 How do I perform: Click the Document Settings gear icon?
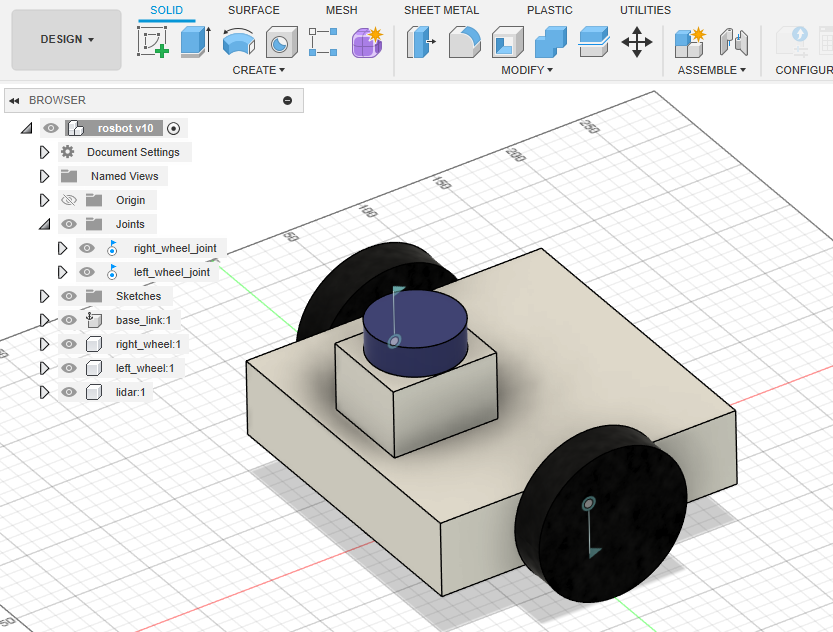point(67,152)
